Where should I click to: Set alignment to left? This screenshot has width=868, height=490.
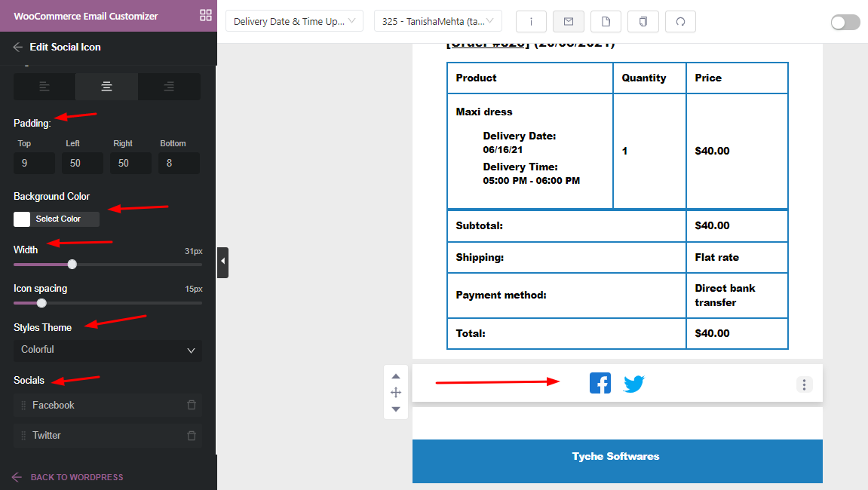(44, 87)
